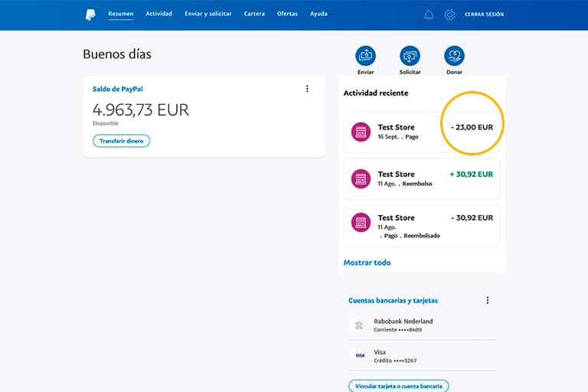Open Cuentas bancarias y tarjetas options menu
The image size is (588, 392).
point(488,300)
